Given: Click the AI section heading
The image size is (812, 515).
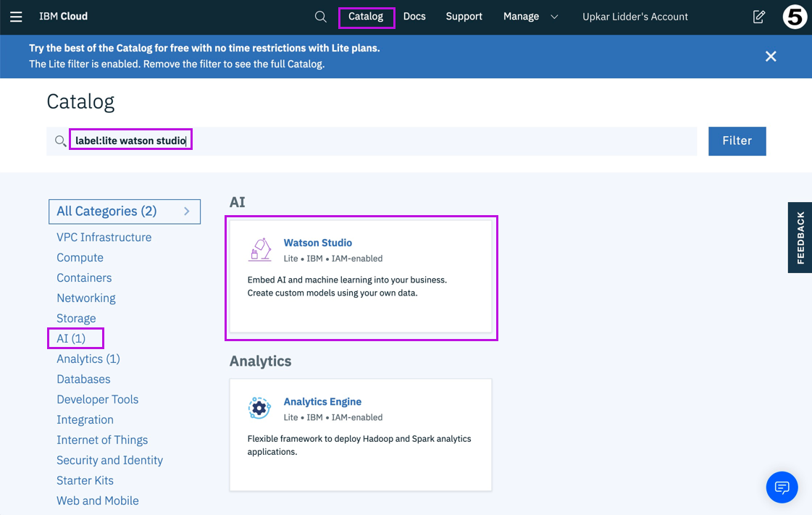Looking at the screenshot, I should pos(237,202).
